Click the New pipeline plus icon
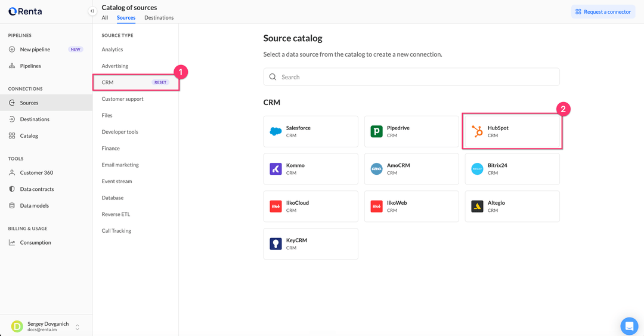Viewport: 644px width, 336px height. pos(12,50)
